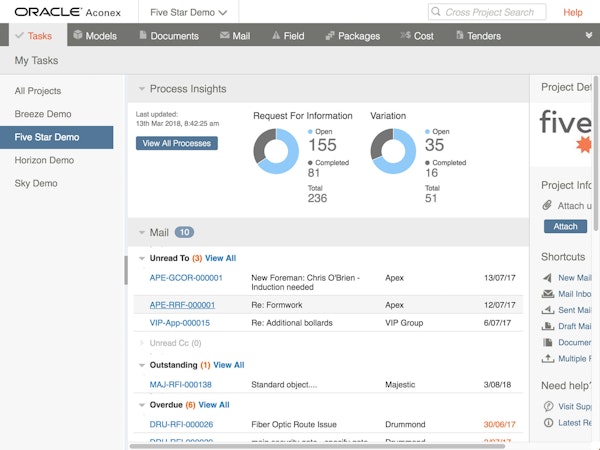This screenshot has width=600, height=450.
Task: Open the Tenders menu
Action: tap(478, 36)
